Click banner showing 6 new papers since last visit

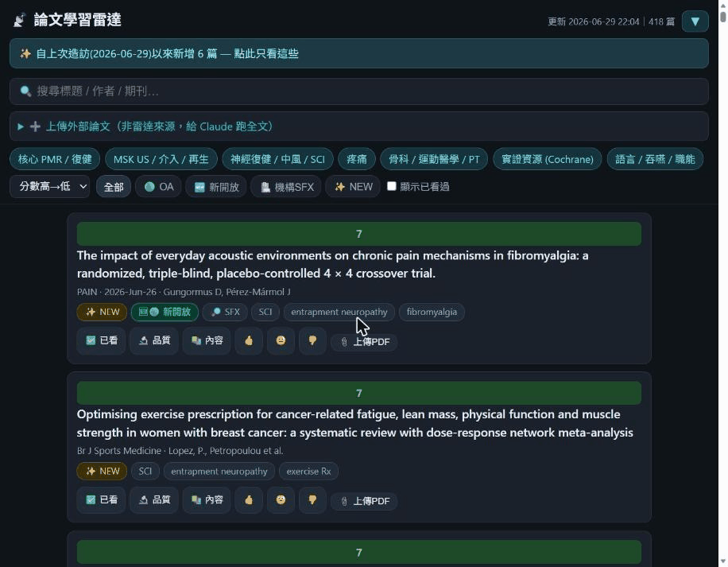click(x=359, y=53)
